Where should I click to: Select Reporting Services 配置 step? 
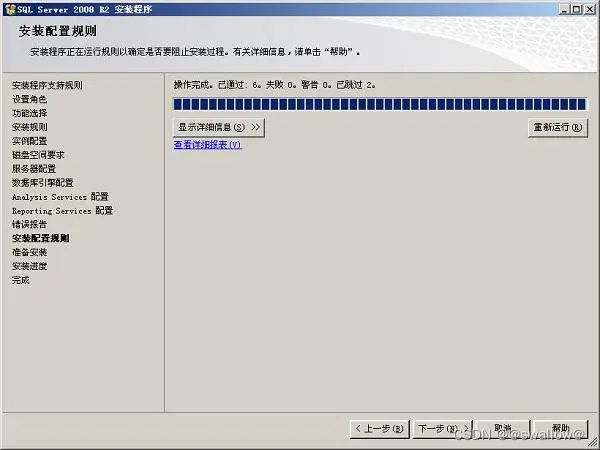point(62,210)
